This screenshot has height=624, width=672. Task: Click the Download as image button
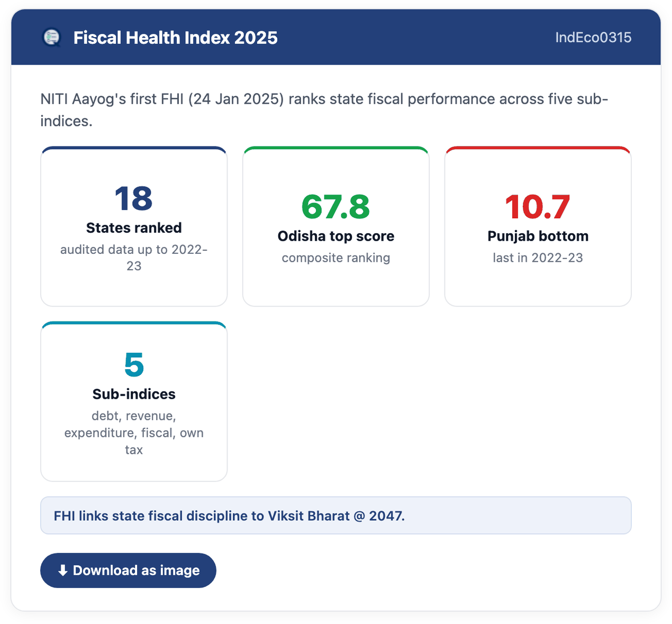click(x=128, y=571)
